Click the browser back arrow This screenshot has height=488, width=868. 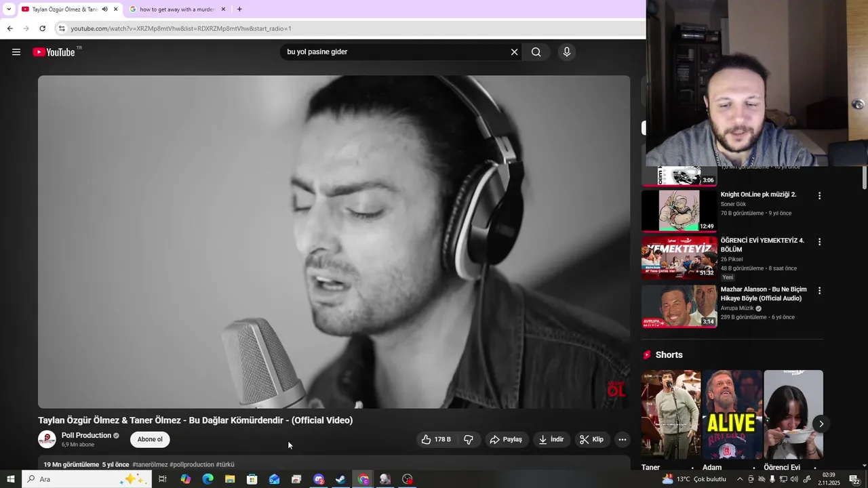click(x=9, y=28)
